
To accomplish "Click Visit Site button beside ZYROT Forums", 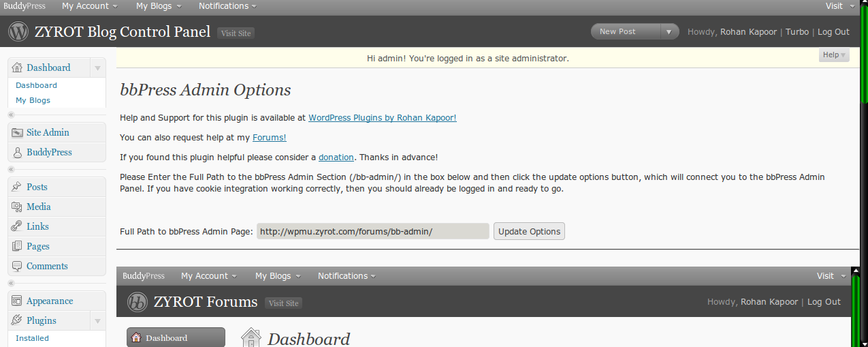I will coord(283,303).
